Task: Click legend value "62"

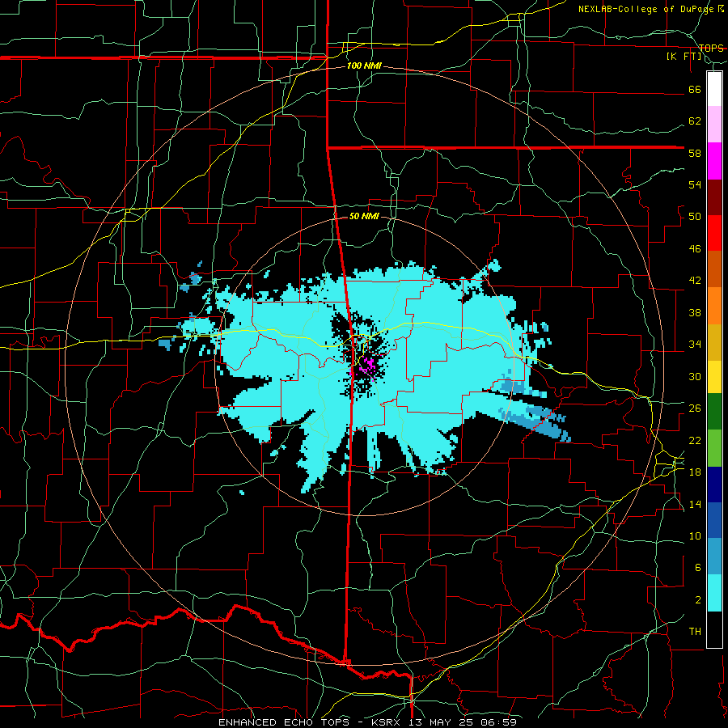Action: click(695, 121)
